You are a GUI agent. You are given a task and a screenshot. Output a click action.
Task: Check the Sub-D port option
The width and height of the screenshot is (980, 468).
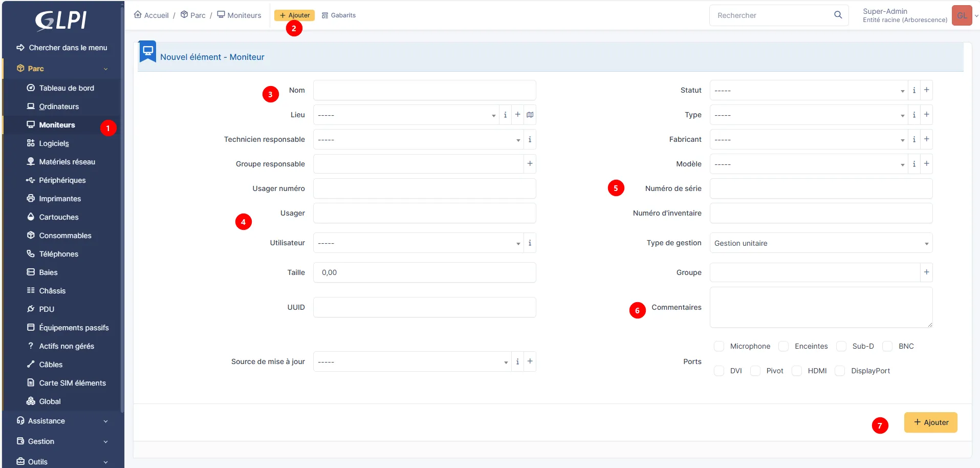pos(841,346)
